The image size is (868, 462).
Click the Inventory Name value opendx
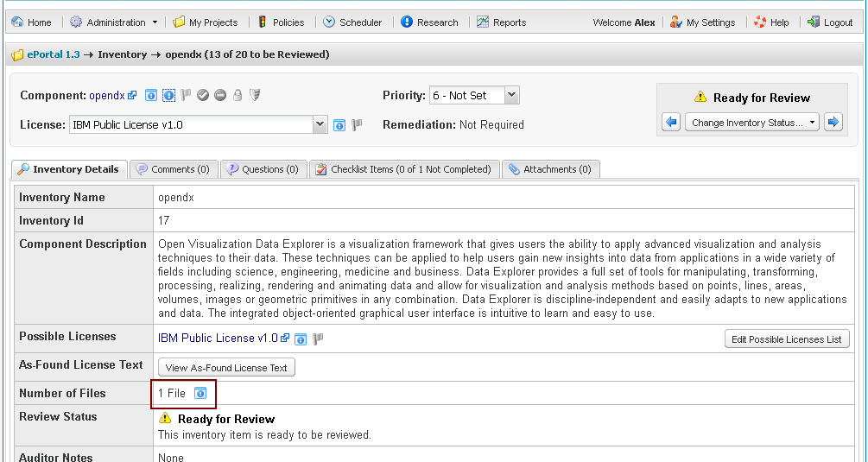[176, 198]
